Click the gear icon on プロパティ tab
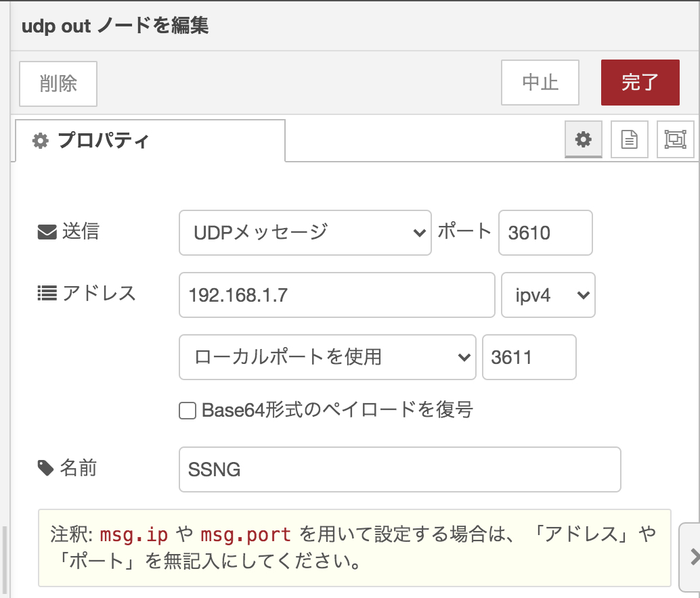 click(x=39, y=140)
